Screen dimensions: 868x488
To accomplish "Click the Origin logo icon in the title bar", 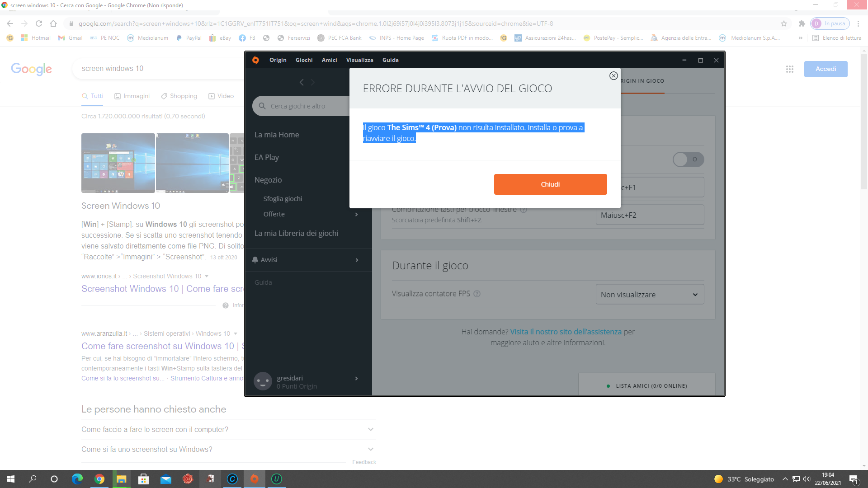I will pos(255,60).
